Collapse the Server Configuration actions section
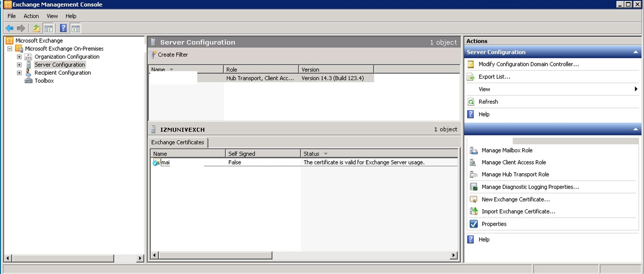The height and width of the screenshot is (274, 644). pos(636,52)
